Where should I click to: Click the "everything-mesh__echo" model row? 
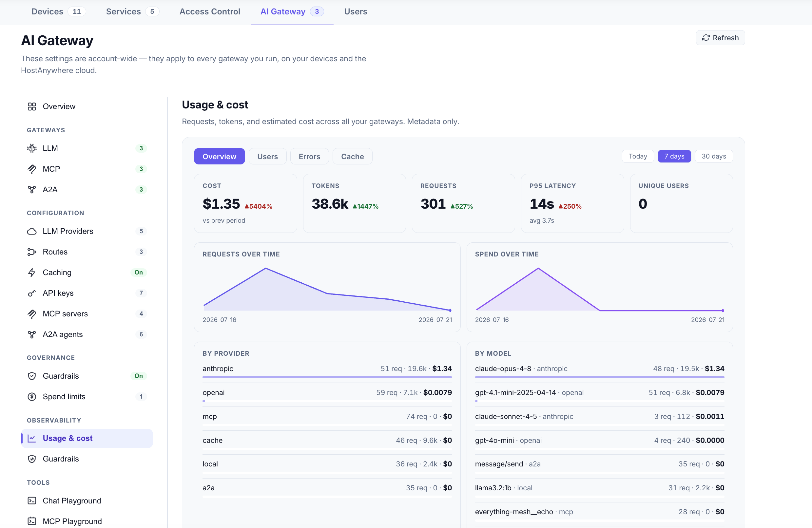pyautogui.click(x=599, y=514)
